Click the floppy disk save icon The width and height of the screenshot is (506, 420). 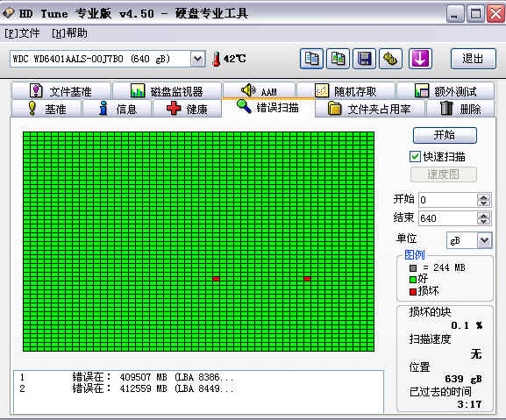[364, 59]
